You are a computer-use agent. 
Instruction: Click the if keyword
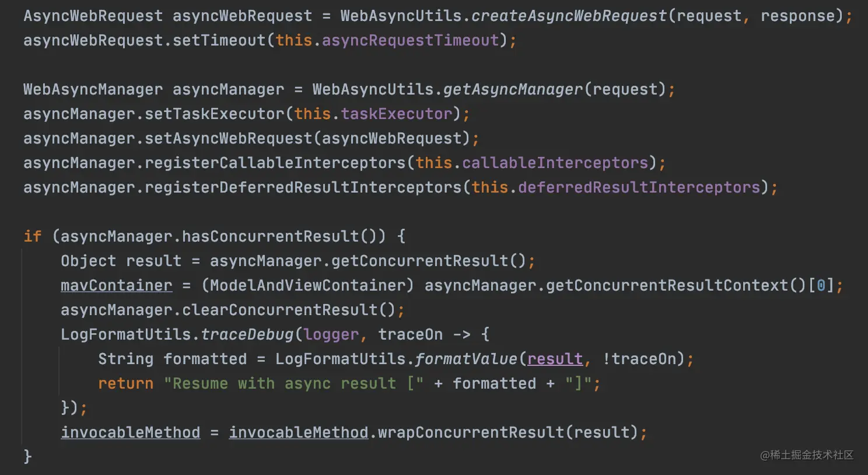point(33,236)
